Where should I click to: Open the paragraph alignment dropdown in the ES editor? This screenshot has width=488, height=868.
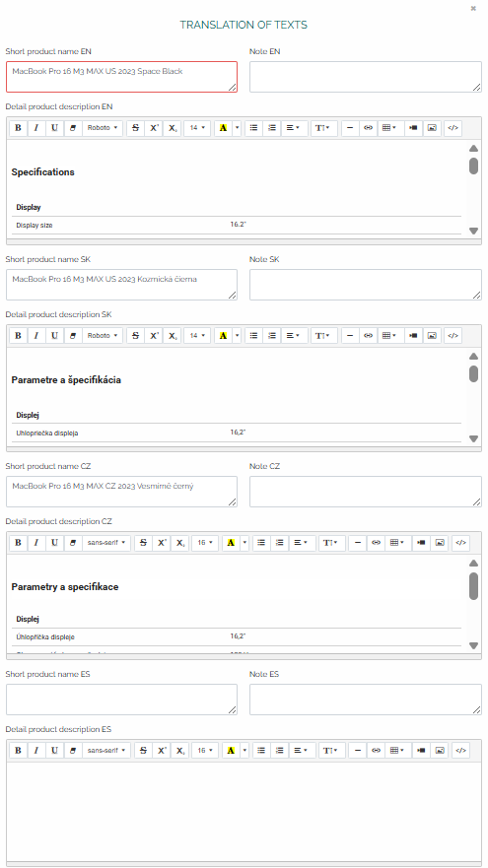[x=303, y=750]
